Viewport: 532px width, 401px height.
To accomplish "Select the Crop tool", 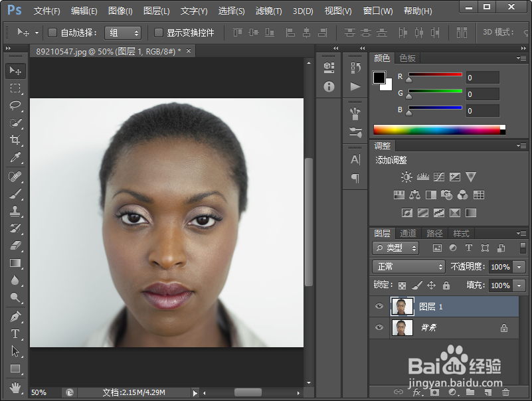I will [15, 139].
